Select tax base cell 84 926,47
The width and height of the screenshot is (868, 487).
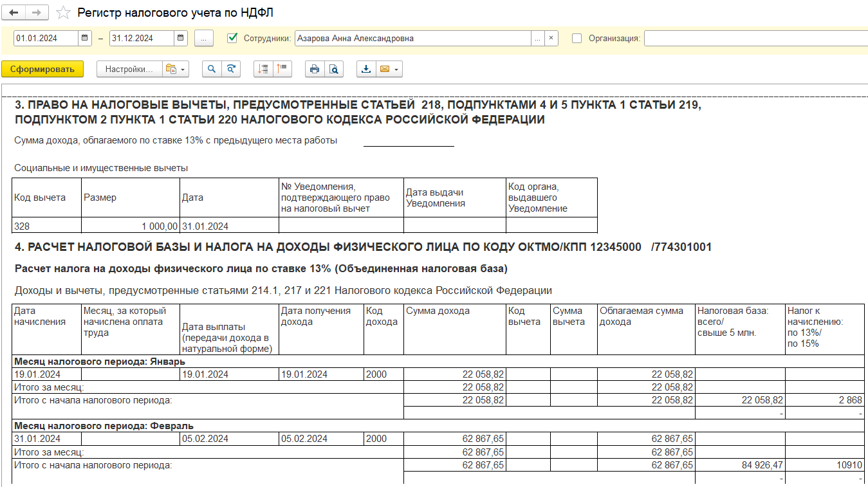[740, 464]
